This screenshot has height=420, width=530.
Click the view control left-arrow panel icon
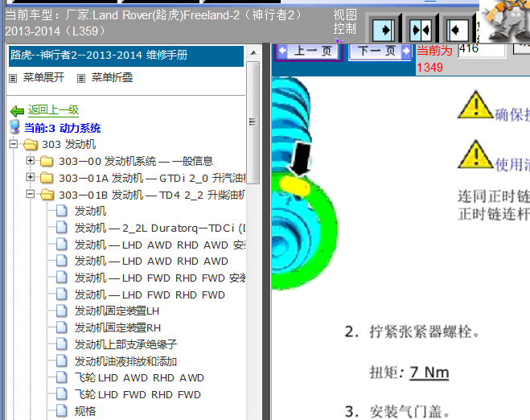coord(458,30)
